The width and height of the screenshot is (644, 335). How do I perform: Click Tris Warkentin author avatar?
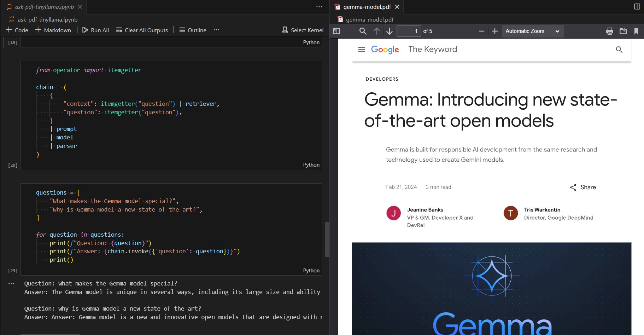tap(510, 213)
